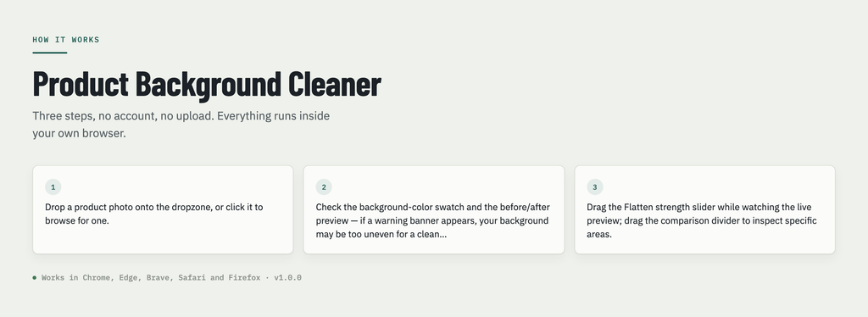Select the HOW IT WORKS label
868x317 pixels.
tap(66, 40)
